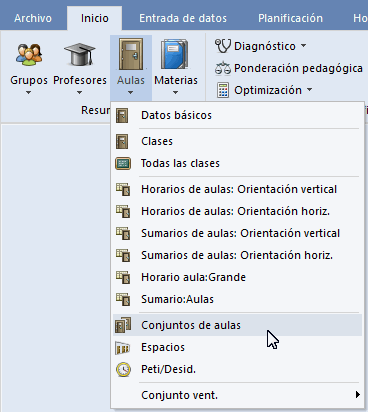Switch to the Planificación tab
368x412 pixels.
pos(290,18)
